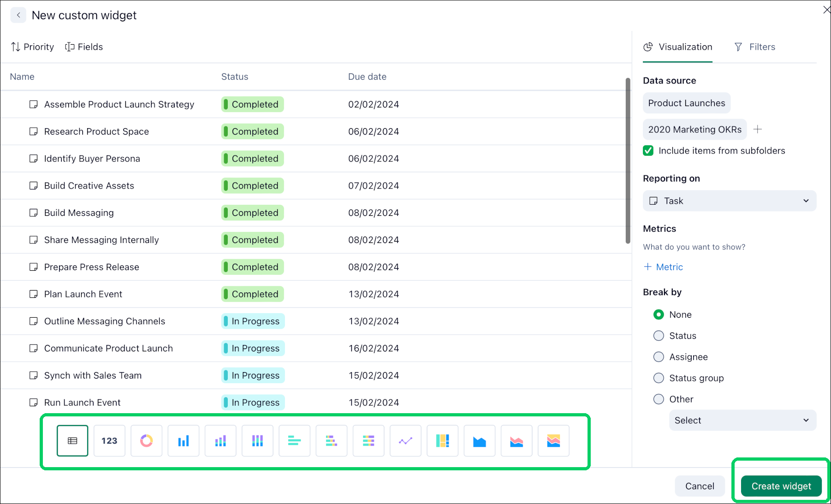Select the area chart visualization
The image size is (831, 504).
(x=479, y=440)
